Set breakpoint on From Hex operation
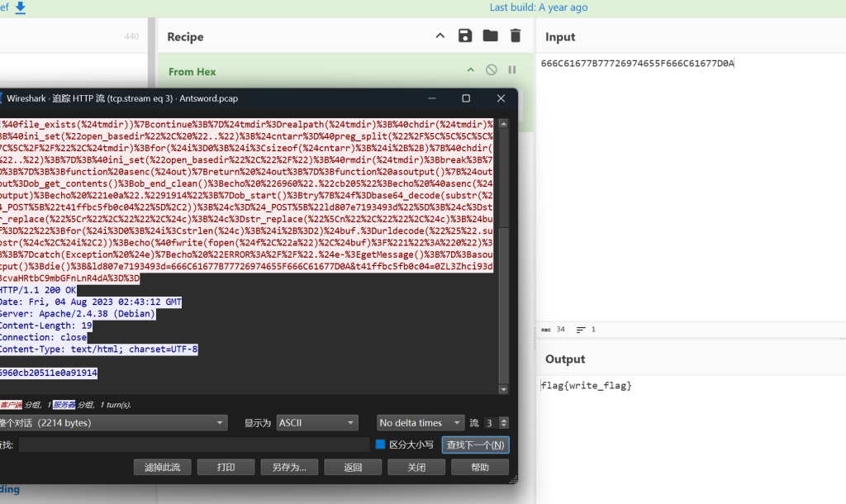The height and width of the screenshot is (504, 846). click(x=511, y=71)
